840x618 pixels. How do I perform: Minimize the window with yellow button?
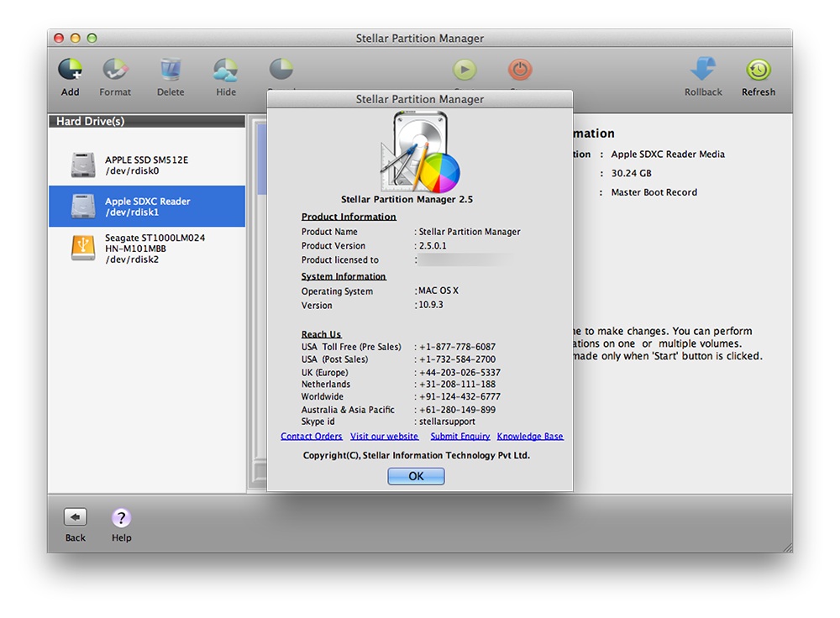[76, 38]
